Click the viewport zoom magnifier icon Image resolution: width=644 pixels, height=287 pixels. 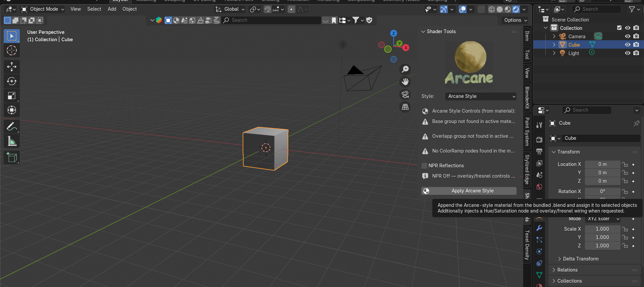pos(405,69)
